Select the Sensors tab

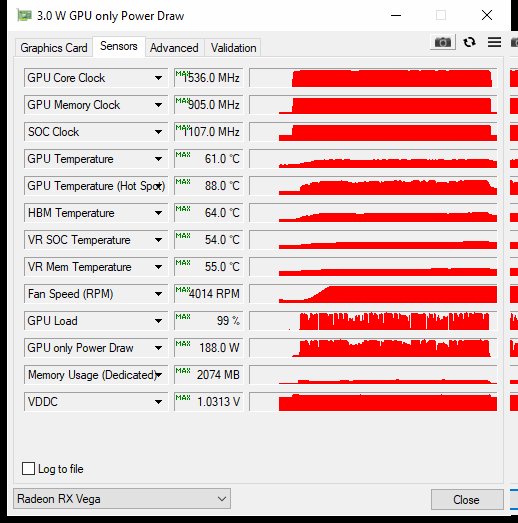tap(119, 46)
